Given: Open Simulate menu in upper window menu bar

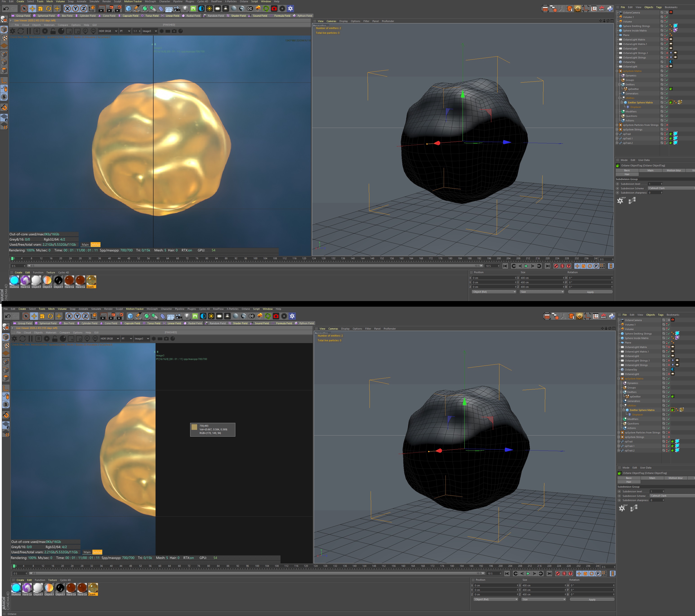Looking at the screenshot, I should 94,2.
